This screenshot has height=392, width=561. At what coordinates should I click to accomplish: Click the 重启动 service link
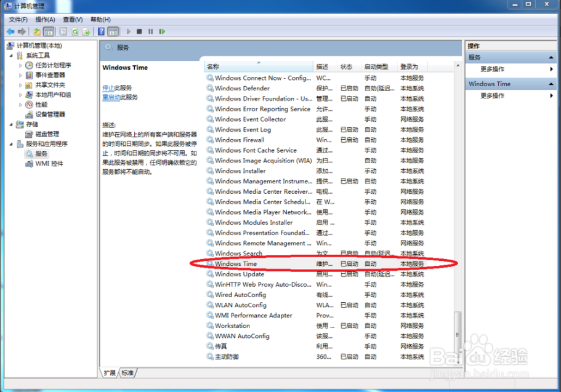click(111, 97)
